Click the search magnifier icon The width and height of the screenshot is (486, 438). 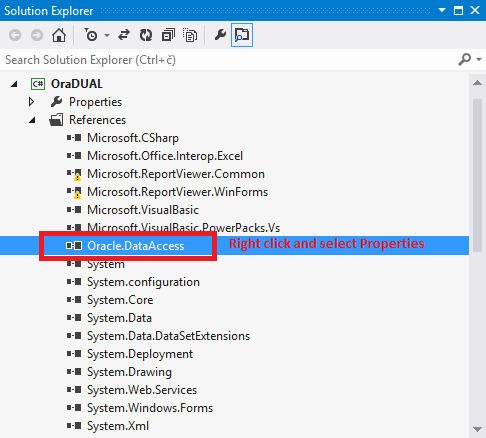click(464, 60)
